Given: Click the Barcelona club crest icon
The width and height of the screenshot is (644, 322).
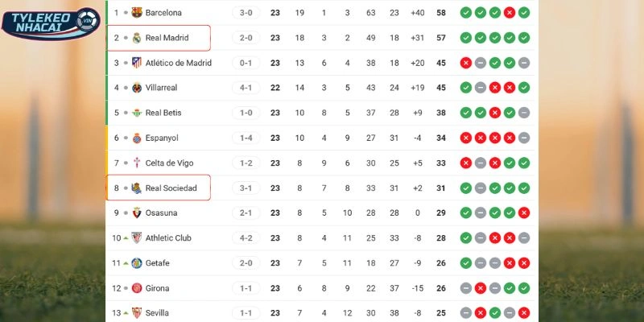Looking at the screenshot, I should coord(137,13).
